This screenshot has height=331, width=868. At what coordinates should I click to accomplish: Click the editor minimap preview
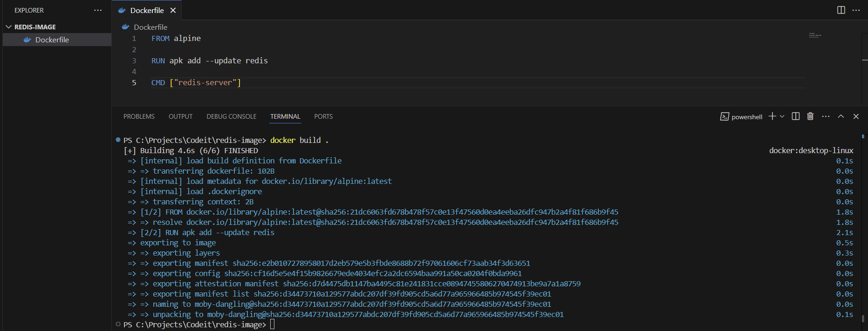[815, 35]
